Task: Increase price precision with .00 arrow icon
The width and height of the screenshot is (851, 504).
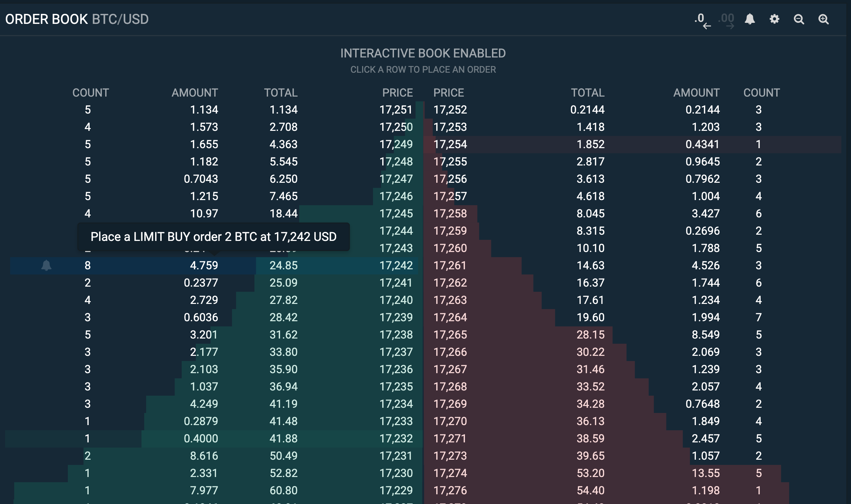Action: [726, 20]
